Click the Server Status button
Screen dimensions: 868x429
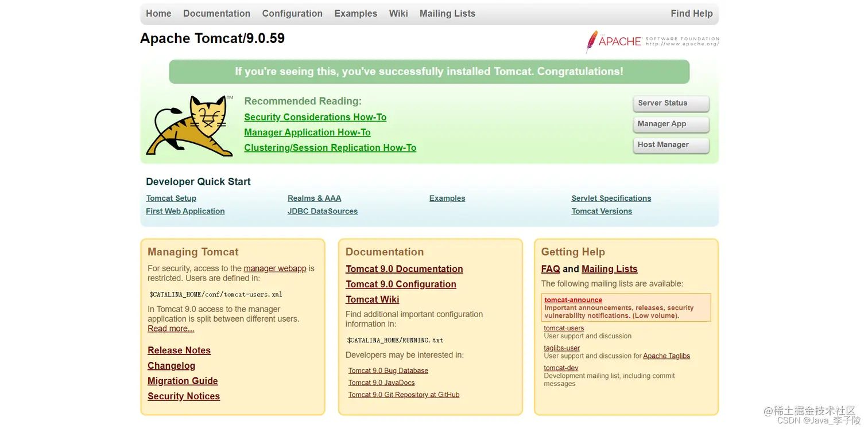click(671, 103)
